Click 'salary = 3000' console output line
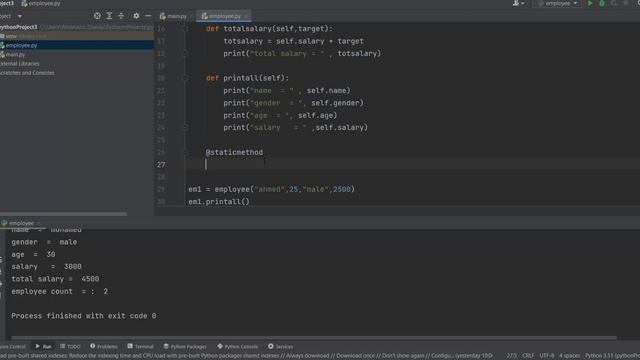Screen dimensions: 640x360 point(47,267)
